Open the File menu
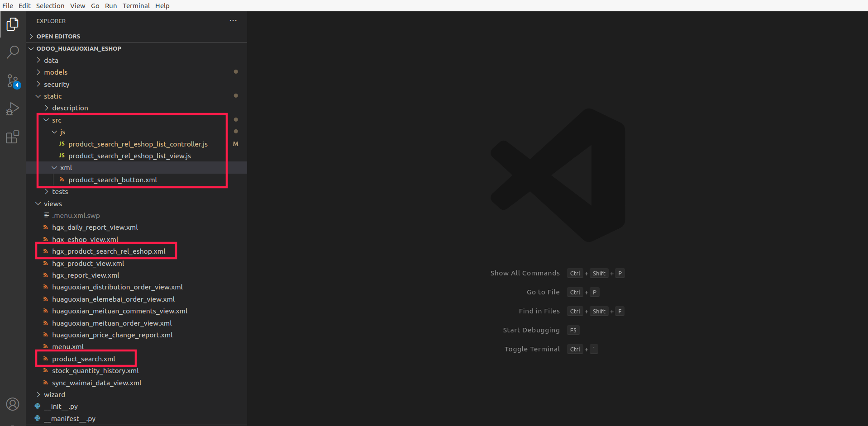This screenshot has height=426, width=868. 8,5
